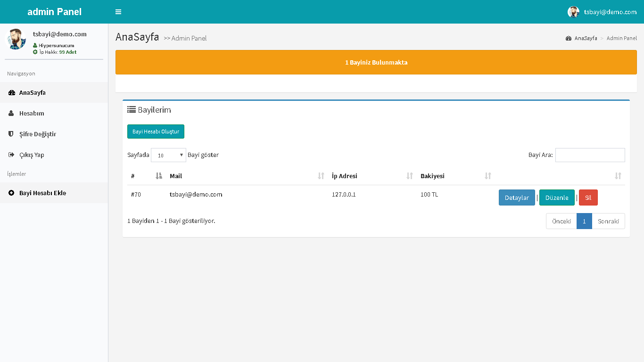Sort using the Mail column arrow icon

coord(321,176)
